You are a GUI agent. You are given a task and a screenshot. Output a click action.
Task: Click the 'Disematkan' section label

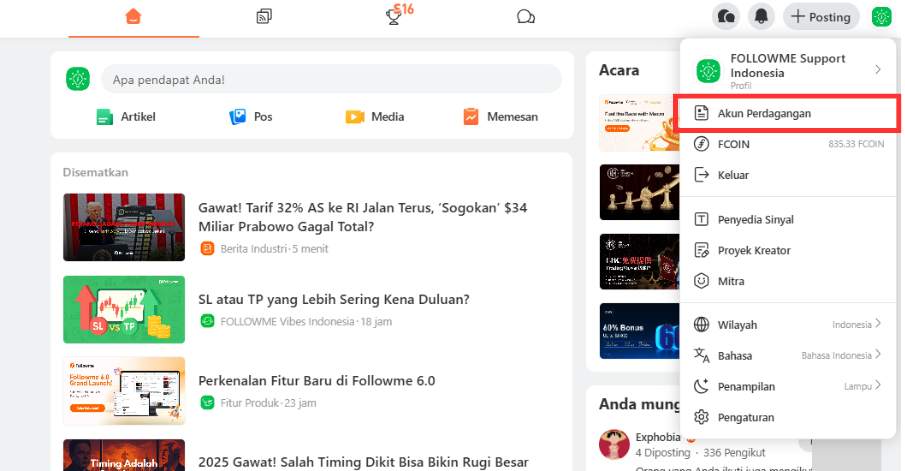click(95, 172)
